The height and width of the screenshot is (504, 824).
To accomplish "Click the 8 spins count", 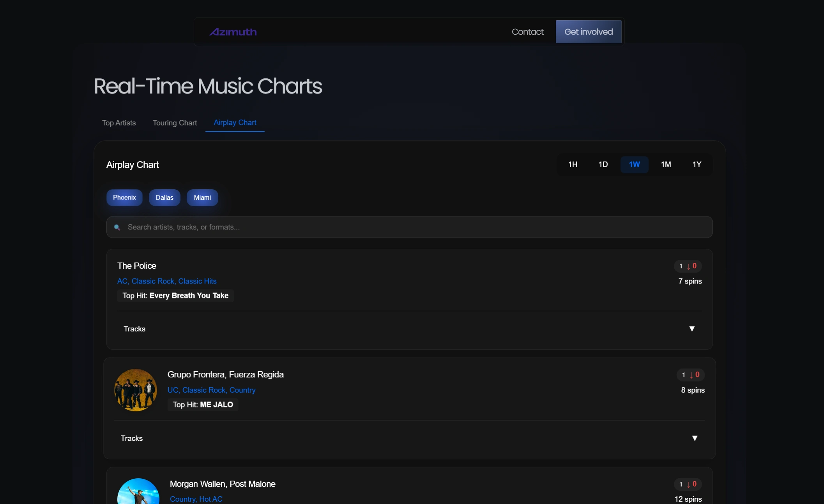I will [693, 390].
